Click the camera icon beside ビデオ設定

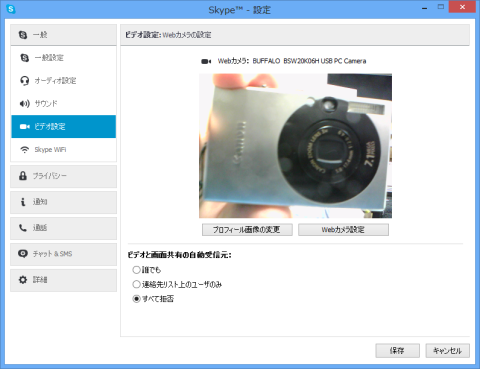[25, 127]
